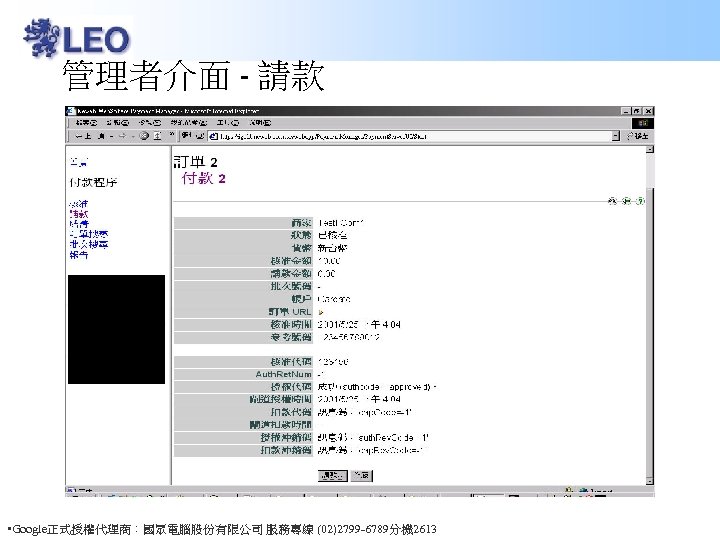The height and width of the screenshot is (540, 720).
Task: Open the 編輯 (Edit) menu
Action: coord(118,123)
